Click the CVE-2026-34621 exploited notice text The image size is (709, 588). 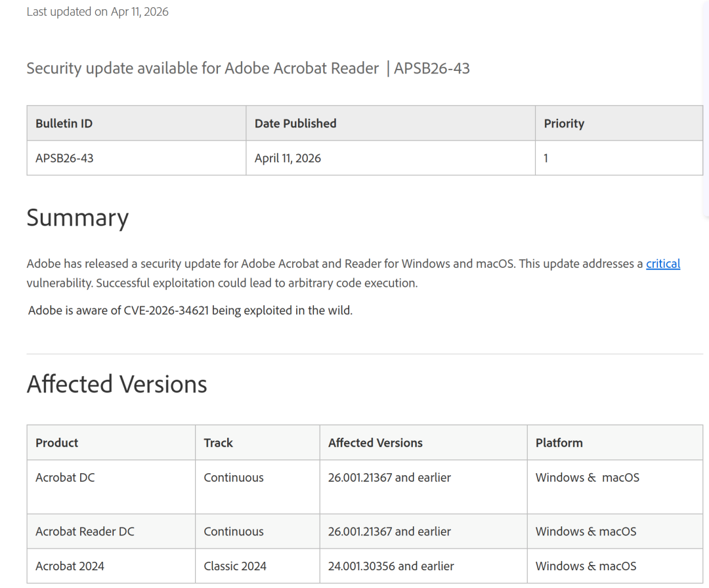tap(190, 310)
